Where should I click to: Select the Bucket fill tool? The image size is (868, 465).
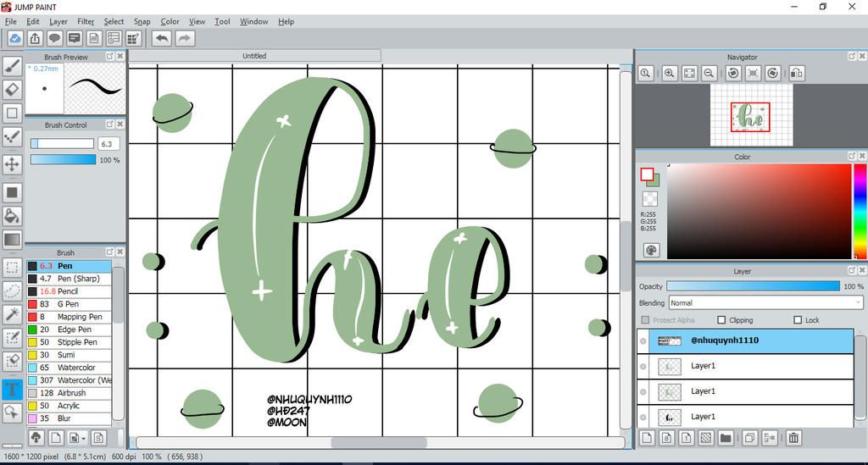click(12, 216)
